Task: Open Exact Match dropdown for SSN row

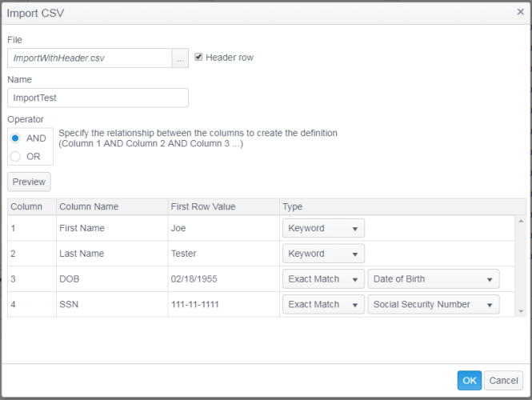Action: point(323,305)
